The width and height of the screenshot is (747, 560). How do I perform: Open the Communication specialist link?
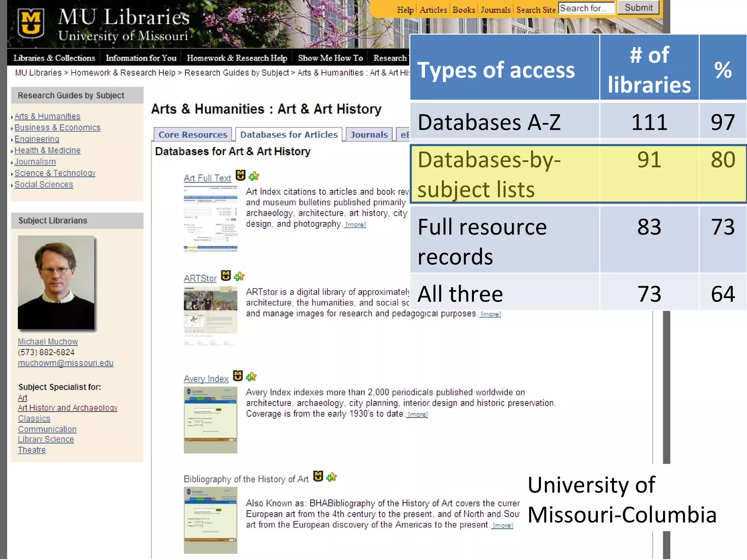pyautogui.click(x=47, y=429)
